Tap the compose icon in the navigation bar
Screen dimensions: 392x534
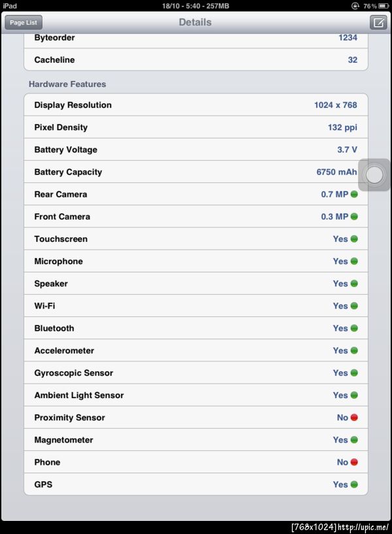(378, 22)
